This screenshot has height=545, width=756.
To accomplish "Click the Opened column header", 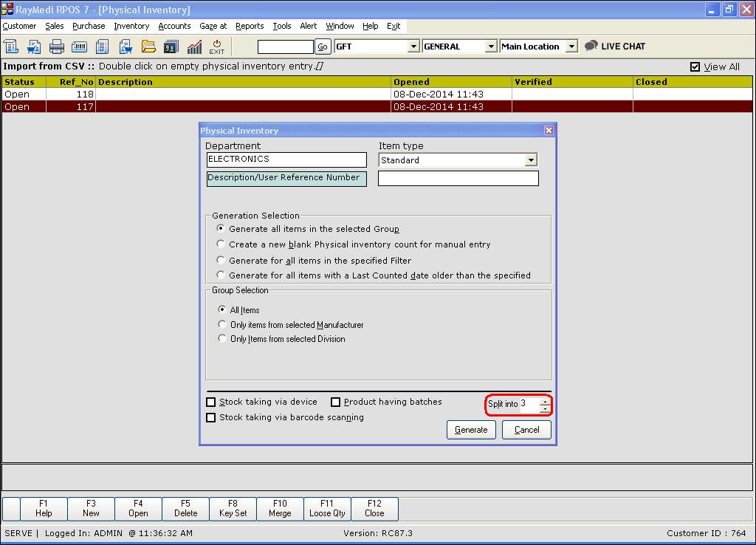I will coord(451,82).
